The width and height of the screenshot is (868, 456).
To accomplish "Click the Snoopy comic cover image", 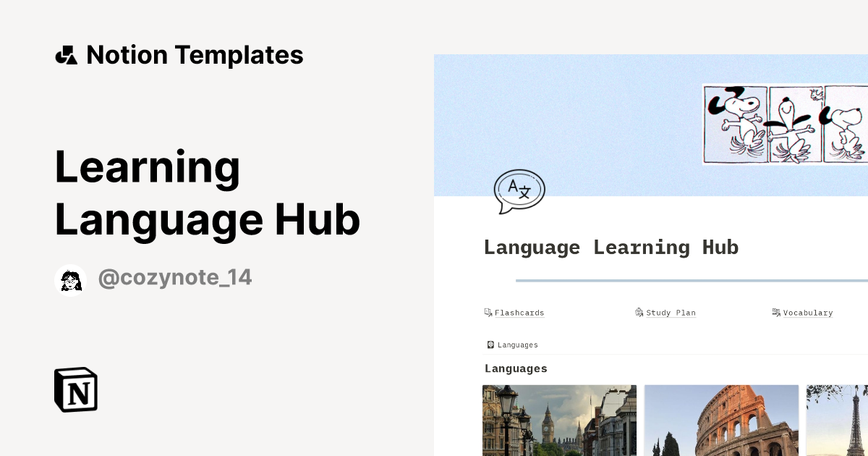I will click(x=783, y=124).
